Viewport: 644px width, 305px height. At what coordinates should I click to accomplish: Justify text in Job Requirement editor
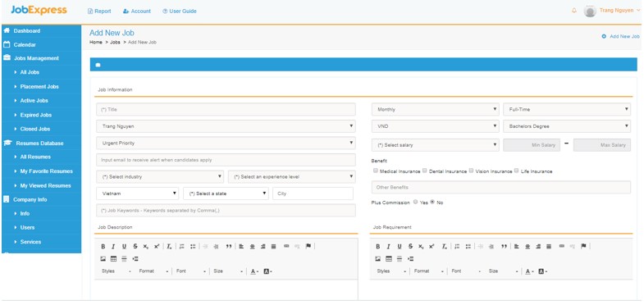click(549, 246)
